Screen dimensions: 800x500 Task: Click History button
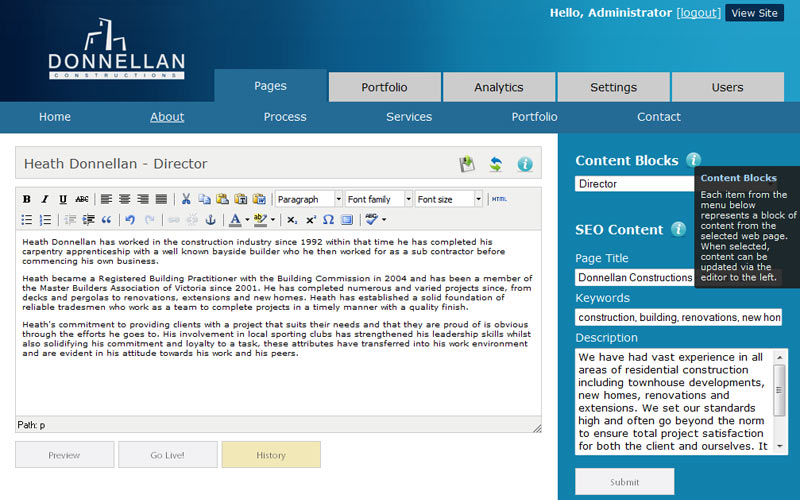271,455
